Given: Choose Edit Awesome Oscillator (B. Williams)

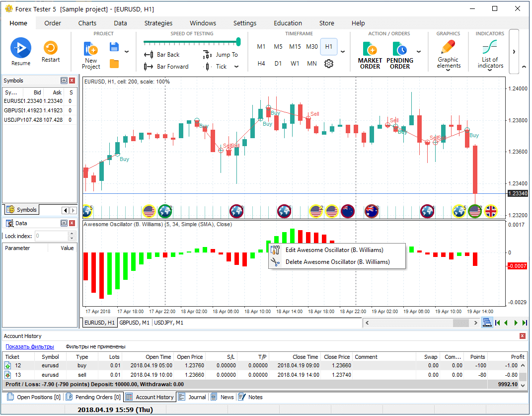Looking at the screenshot, I should point(337,250).
